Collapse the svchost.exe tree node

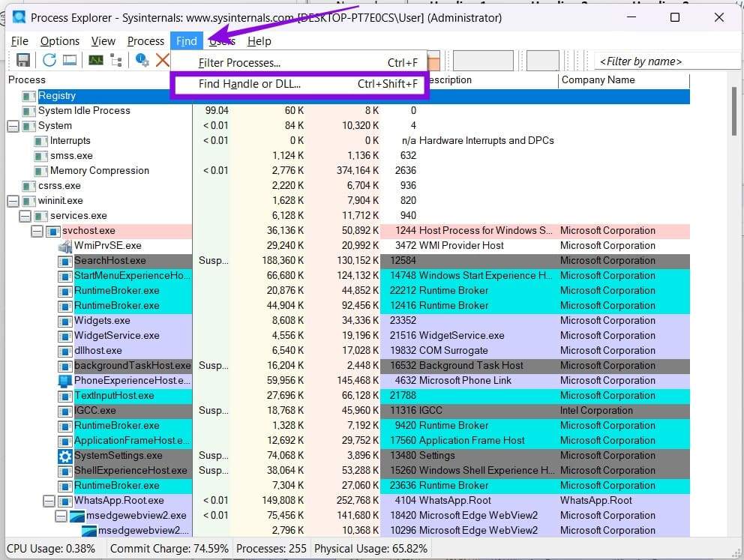37,232
